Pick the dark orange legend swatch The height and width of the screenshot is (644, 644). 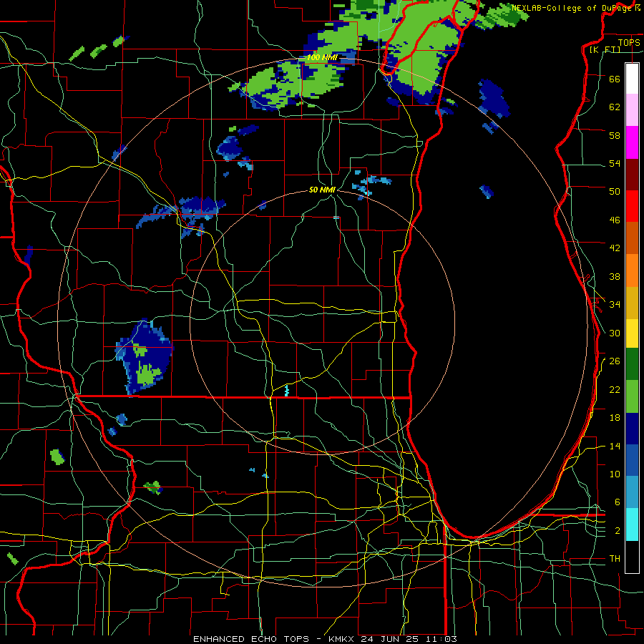632,238
